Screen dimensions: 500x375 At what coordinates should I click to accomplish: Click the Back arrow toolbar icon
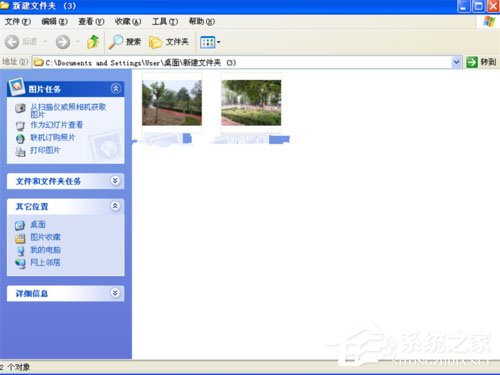pyautogui.click(x=12, y=42)
